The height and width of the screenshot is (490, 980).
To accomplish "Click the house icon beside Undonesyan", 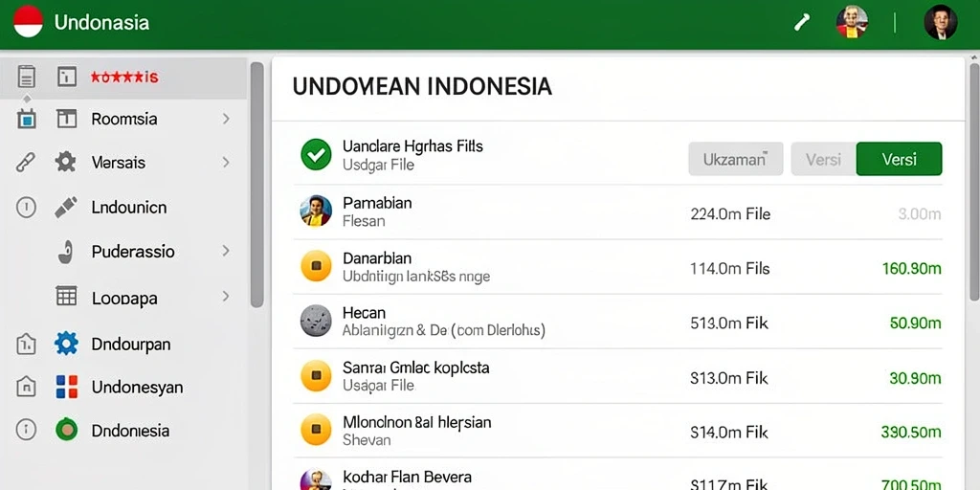I will (26, 387).
